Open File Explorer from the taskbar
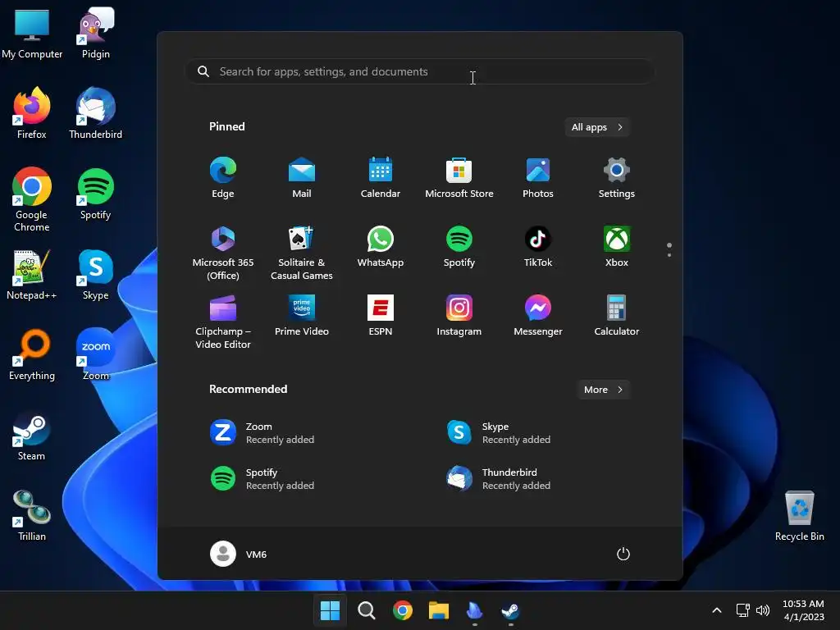 pyautogui.click(x=439, y=610)
